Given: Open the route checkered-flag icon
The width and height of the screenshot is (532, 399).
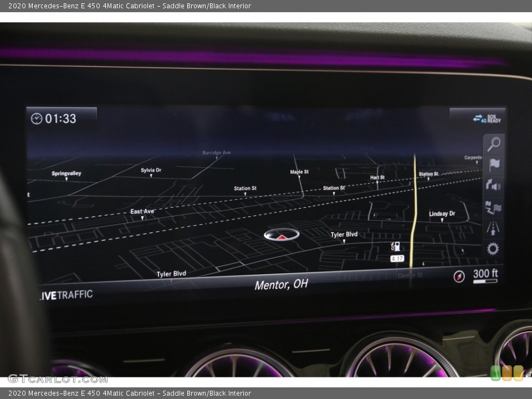Looking at the screenshot, I should point(493,207).
